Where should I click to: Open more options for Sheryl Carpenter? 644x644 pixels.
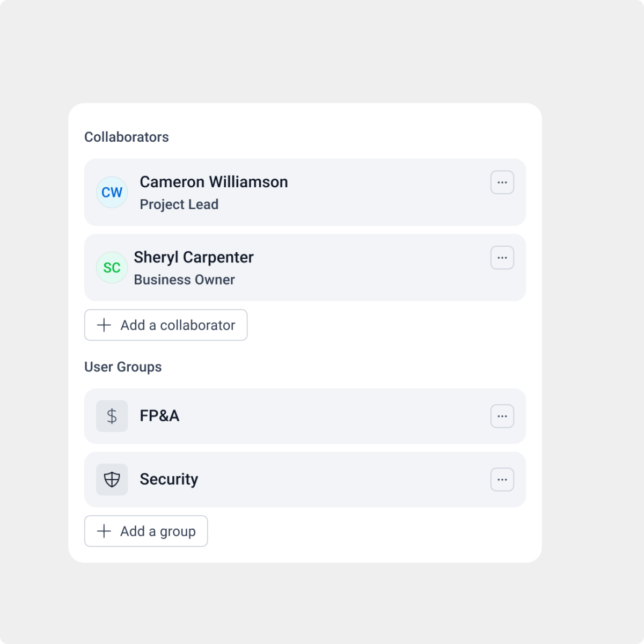[502, 258]
